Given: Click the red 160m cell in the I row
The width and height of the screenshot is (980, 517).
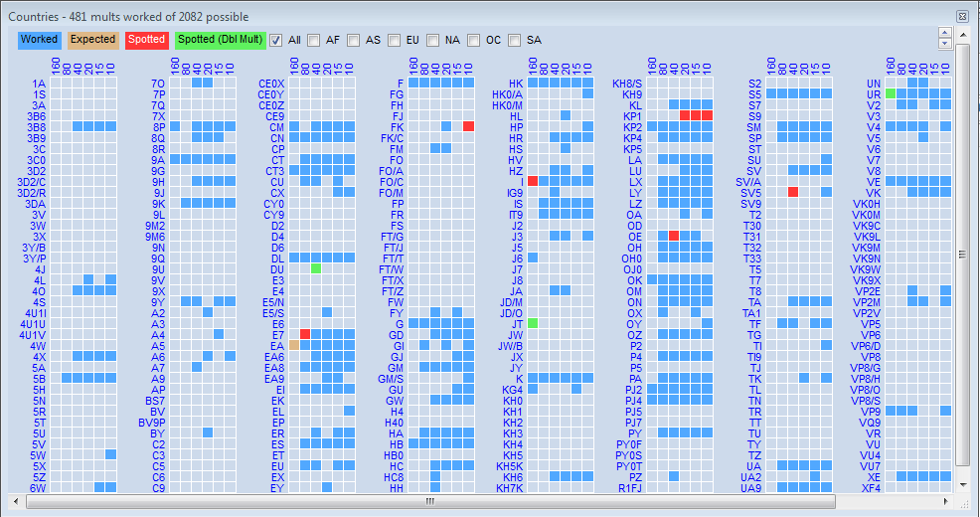Looking at the screenshot, I should [533, 181].
